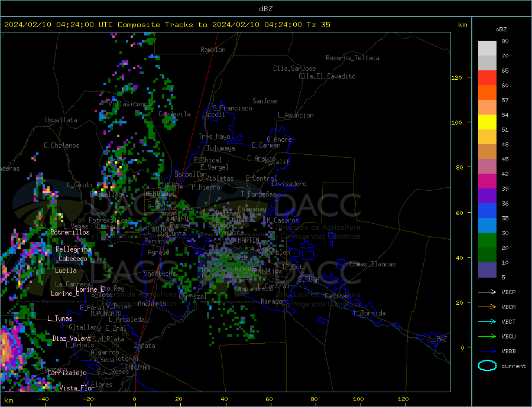
Task: Click the Vista_Flor map label
Action: coord(77,388)
